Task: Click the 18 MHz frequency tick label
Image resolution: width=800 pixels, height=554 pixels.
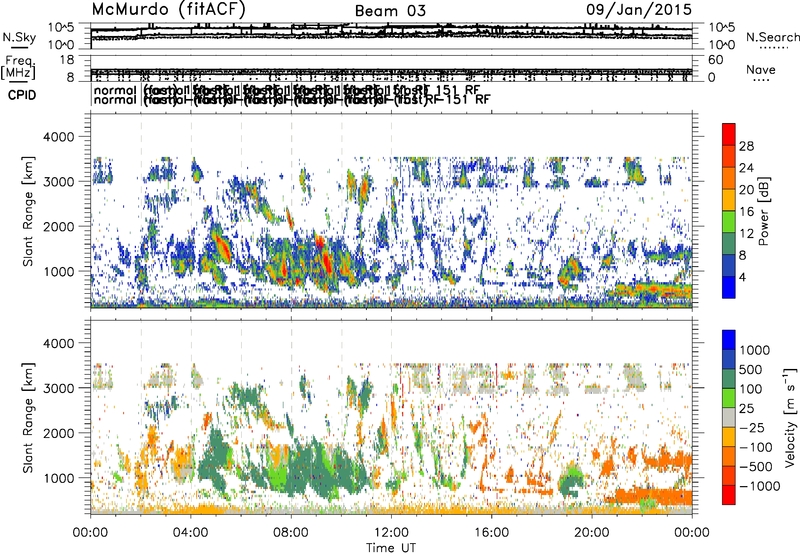Action: tap(67, 60)
